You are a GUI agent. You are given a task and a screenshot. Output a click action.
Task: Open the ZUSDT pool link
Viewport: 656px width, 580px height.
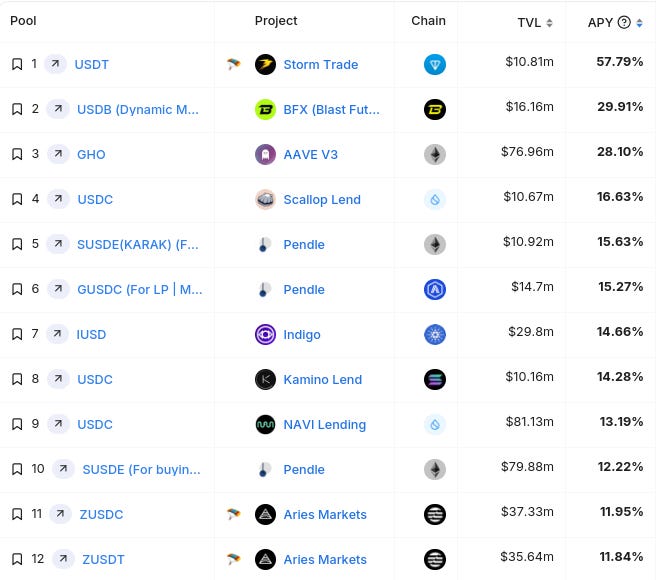(103, 559)
